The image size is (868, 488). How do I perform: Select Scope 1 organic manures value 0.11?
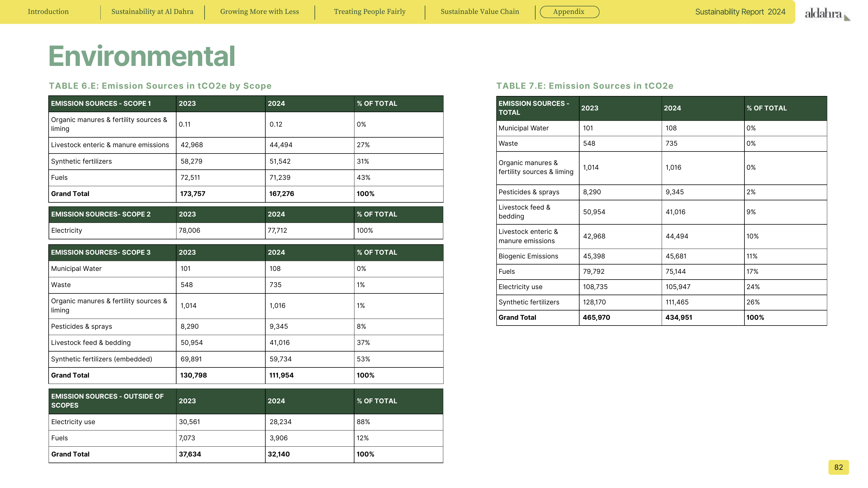(184, 124)
